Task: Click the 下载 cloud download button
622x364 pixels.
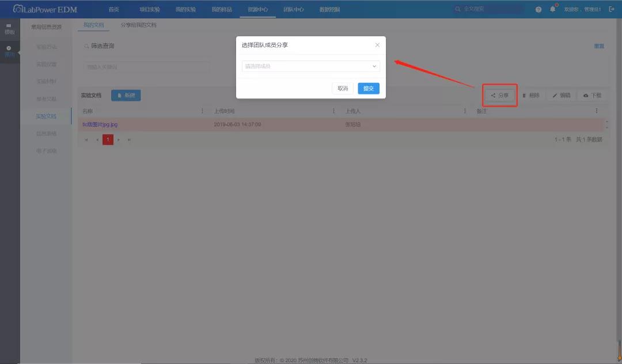Action: pyautogui.click(x=592, y=95)
